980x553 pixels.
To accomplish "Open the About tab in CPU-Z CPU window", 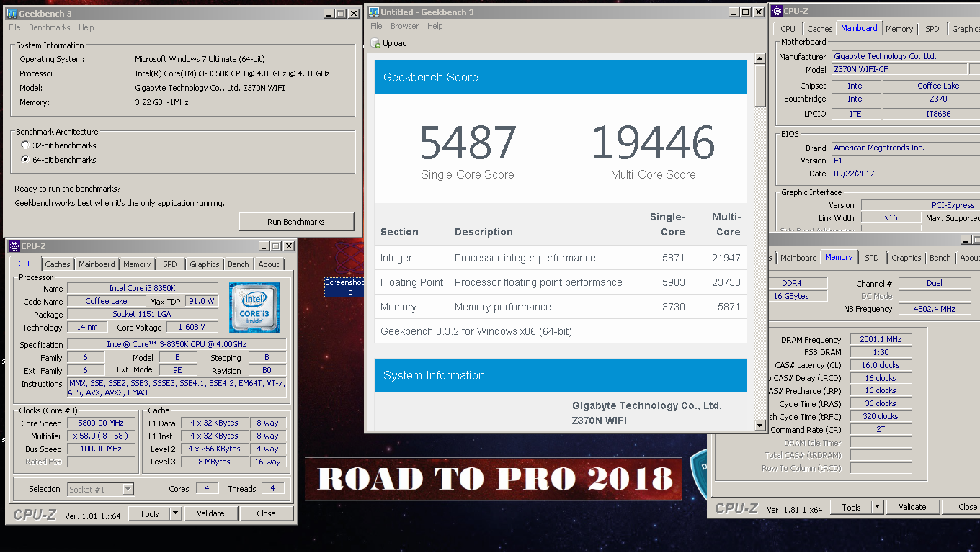I will 269,264.
